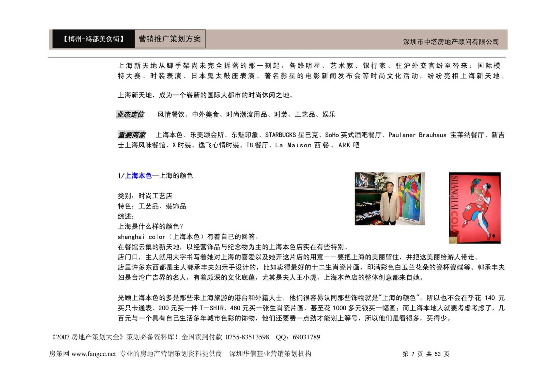554x392 pixels.
Task: Click the text STARBUCKS 星巴克
Action: coord(292,135)
